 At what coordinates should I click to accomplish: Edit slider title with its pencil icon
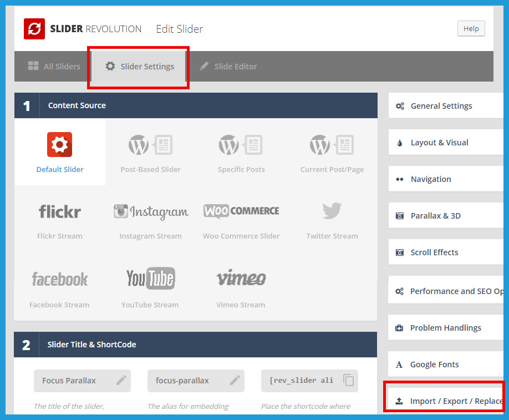tap(121, 380)
